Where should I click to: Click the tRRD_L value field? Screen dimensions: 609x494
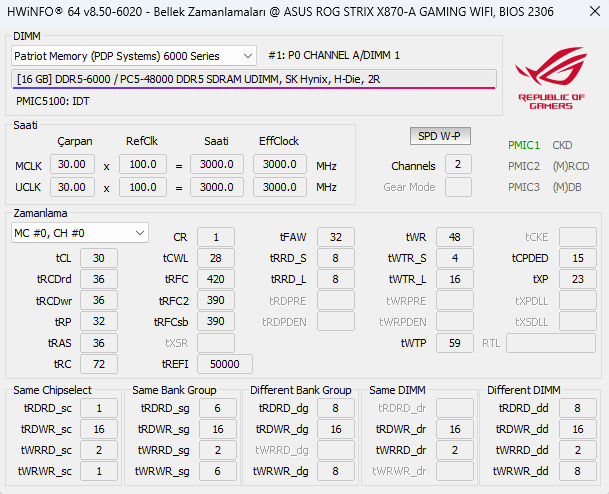click(336, 279)
